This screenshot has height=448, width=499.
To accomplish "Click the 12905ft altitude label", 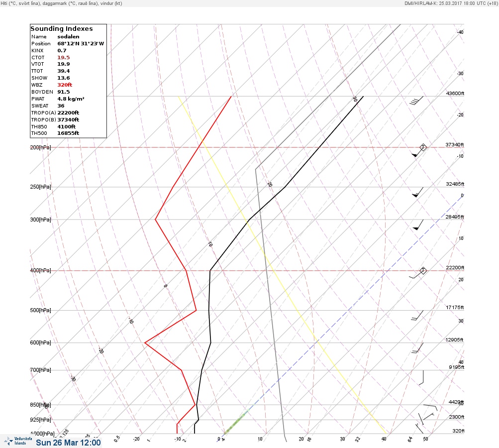I will coord(454,340).
